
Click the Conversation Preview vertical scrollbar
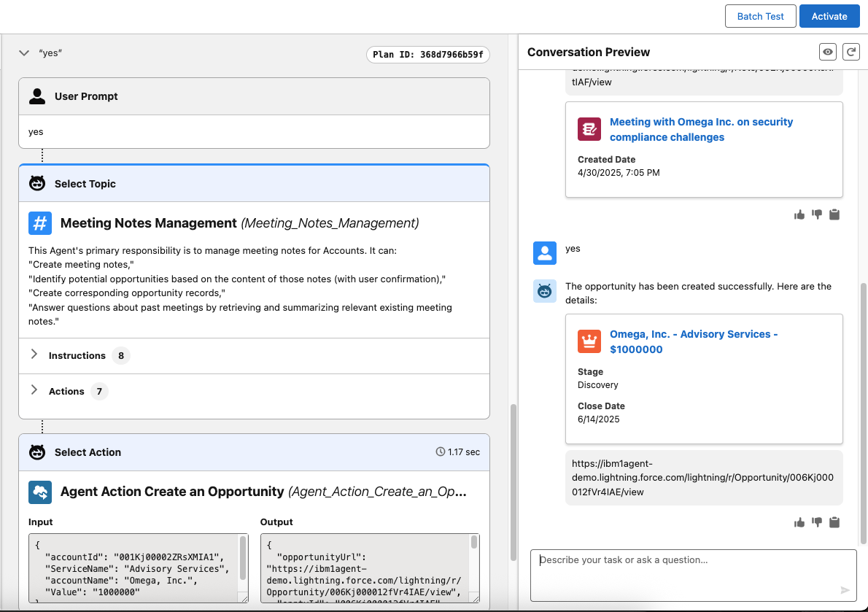point(864,412)
